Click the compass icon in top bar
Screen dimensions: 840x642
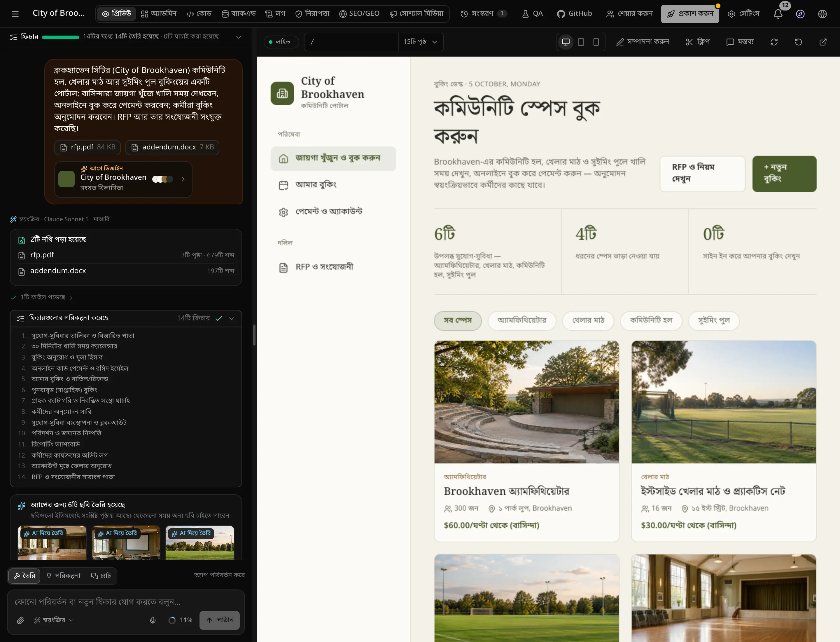(800, 14)
